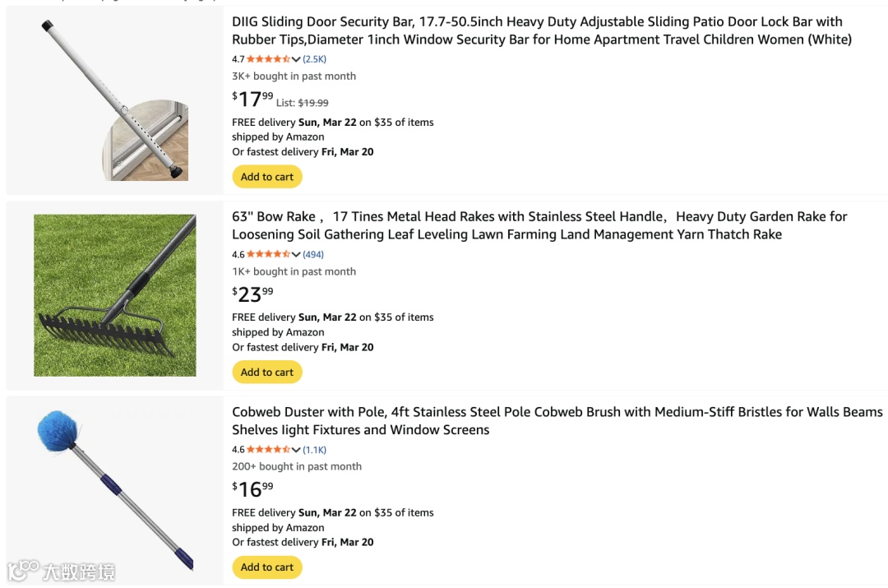This screenshot has height=588, width=888.
Task: Expand rating breakdown chevron for Cobweb Duster
Action: click(x=296, y=450)
